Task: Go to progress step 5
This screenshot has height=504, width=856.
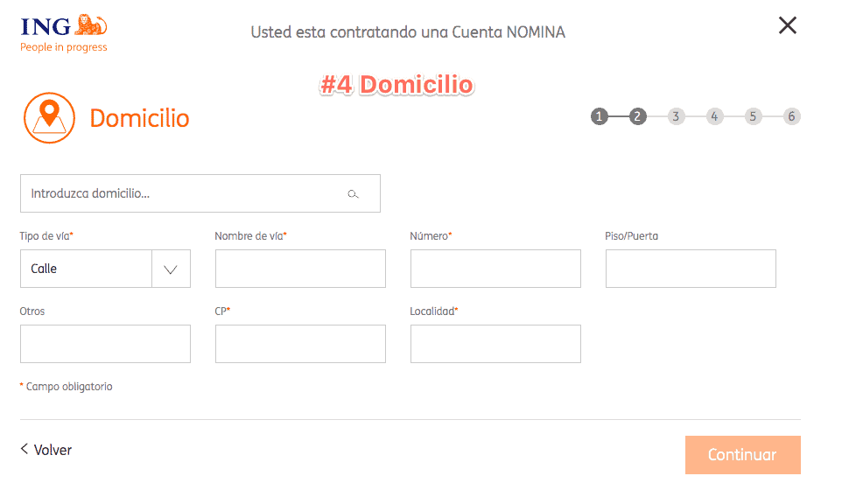Action: (753, 116)
